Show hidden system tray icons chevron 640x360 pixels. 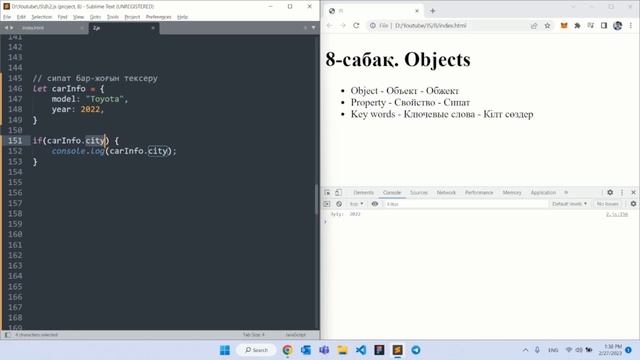pos(525,350)
